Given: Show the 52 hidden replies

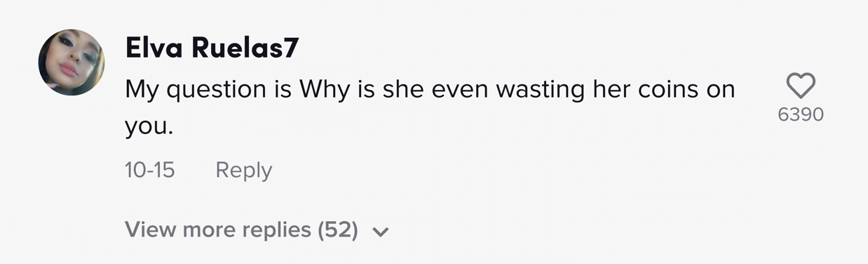Looking at the screenshot, I should coord(257,230).
